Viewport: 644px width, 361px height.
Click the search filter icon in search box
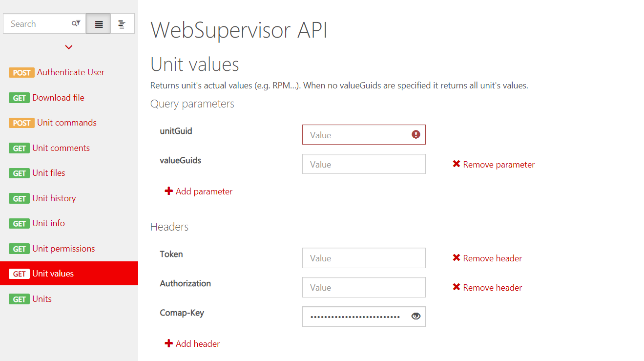click(x=76, y=23)
